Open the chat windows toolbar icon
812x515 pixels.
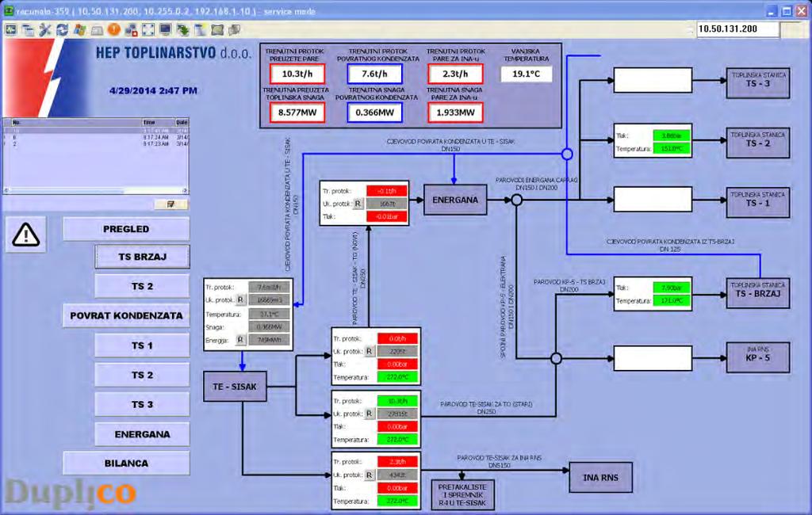click(234, 30)
